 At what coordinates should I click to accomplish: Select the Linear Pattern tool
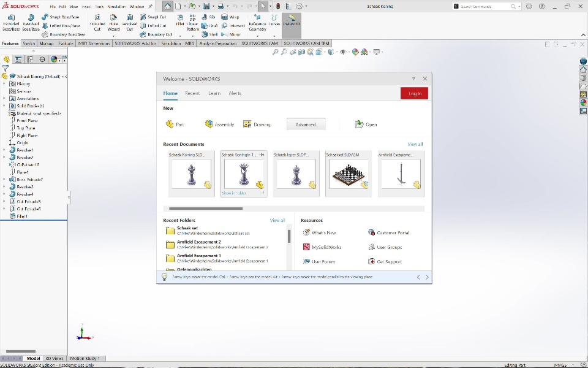pos(192,23)
